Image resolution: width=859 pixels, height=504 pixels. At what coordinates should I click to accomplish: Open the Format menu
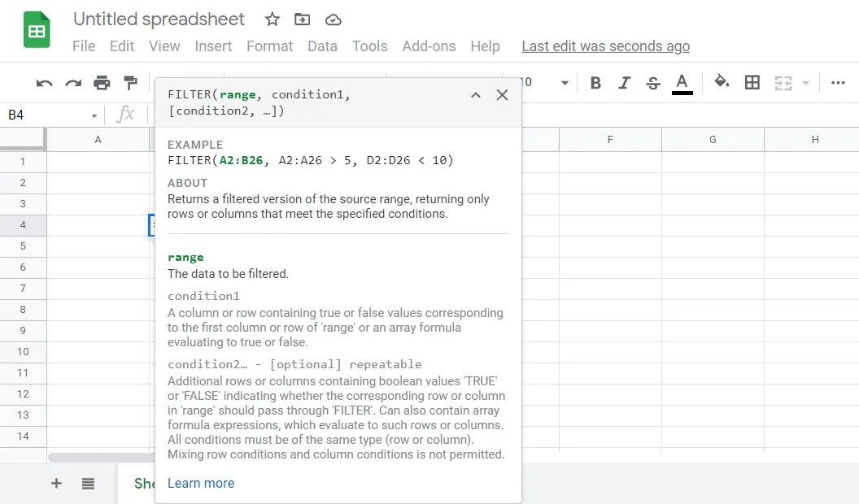pyautogui.click(x=269, y=46)
